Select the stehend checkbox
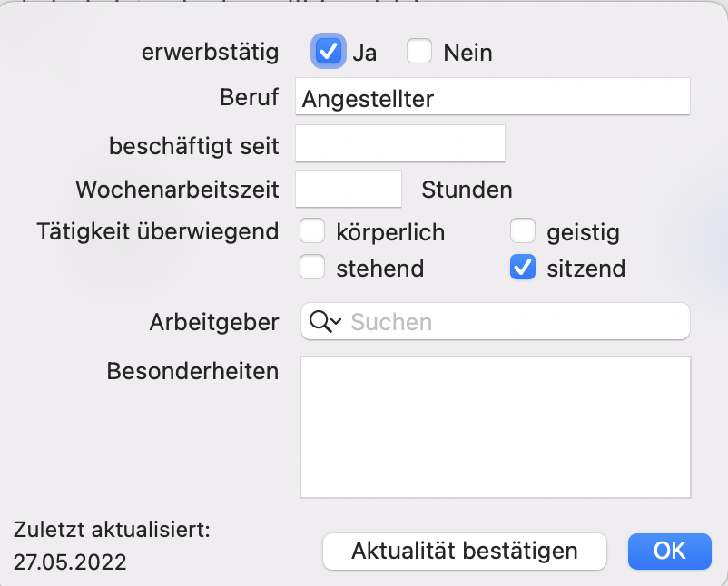Screen dimensions: 728x586 (312, 268)
